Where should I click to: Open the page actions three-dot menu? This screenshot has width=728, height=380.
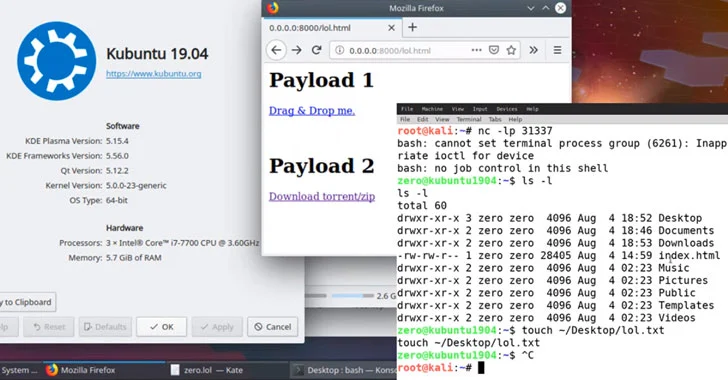tap(476, 50)
